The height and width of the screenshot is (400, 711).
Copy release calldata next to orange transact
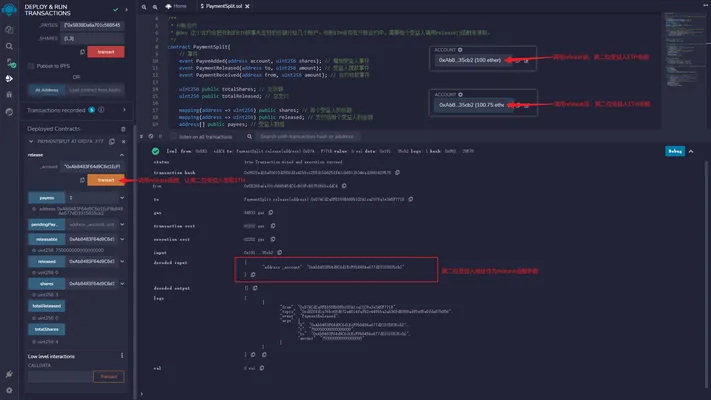(82, 180)
